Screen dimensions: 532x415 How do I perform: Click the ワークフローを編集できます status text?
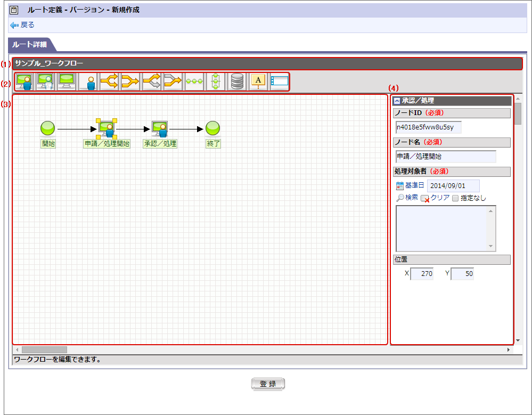[58, 360]
